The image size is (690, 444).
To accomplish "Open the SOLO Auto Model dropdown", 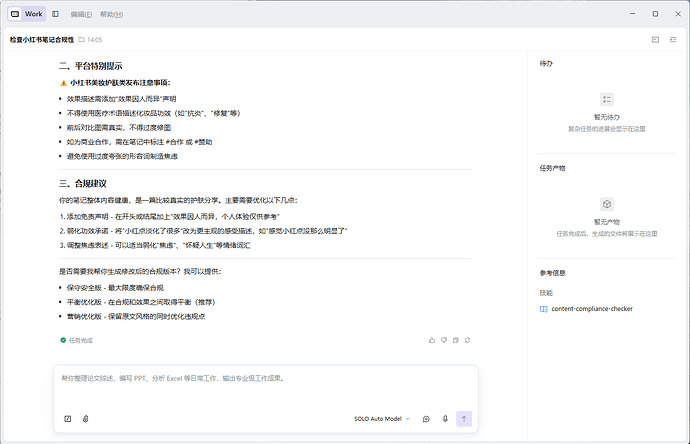I will (382, 419).
